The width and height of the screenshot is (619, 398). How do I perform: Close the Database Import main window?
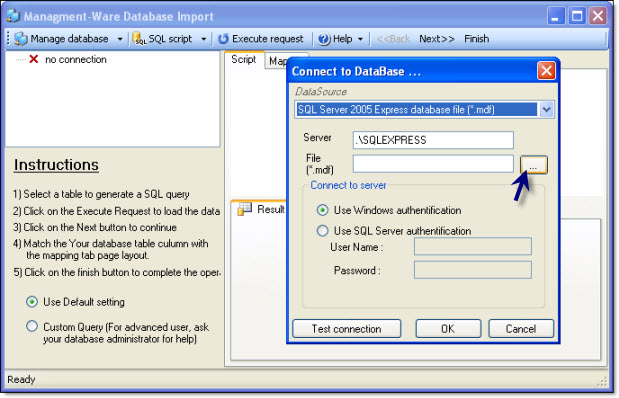coord(598,16)
